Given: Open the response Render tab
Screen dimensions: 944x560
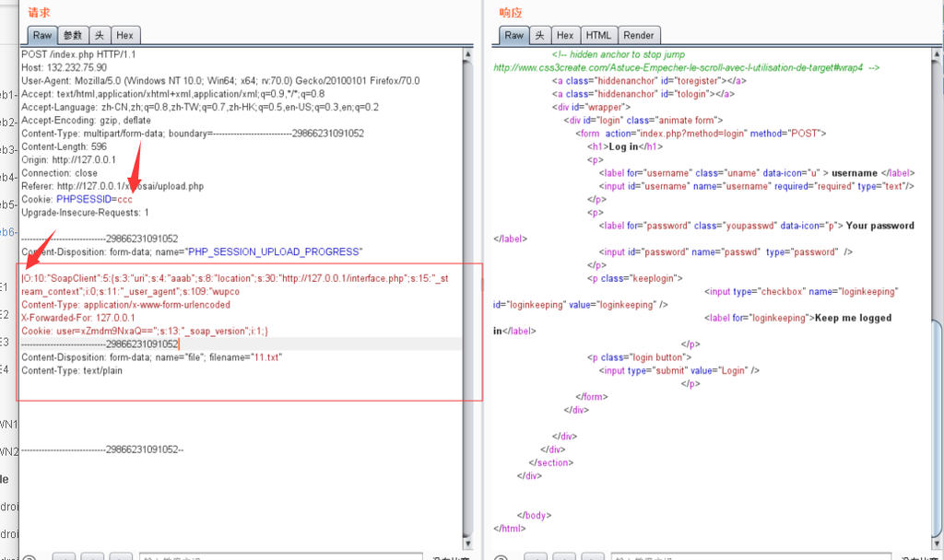Looking at the screenshot, I should (x=638, y=35).
